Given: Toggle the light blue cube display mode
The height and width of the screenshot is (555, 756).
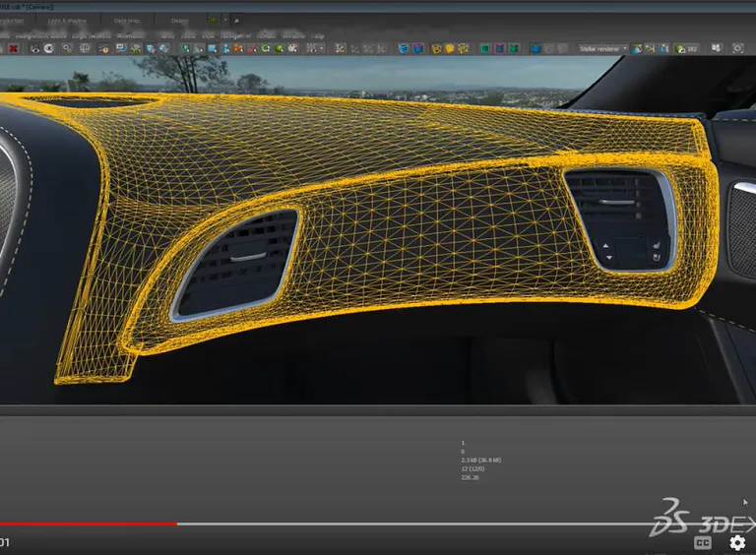Looking at the screenshot, I should [x=404, y=48].
